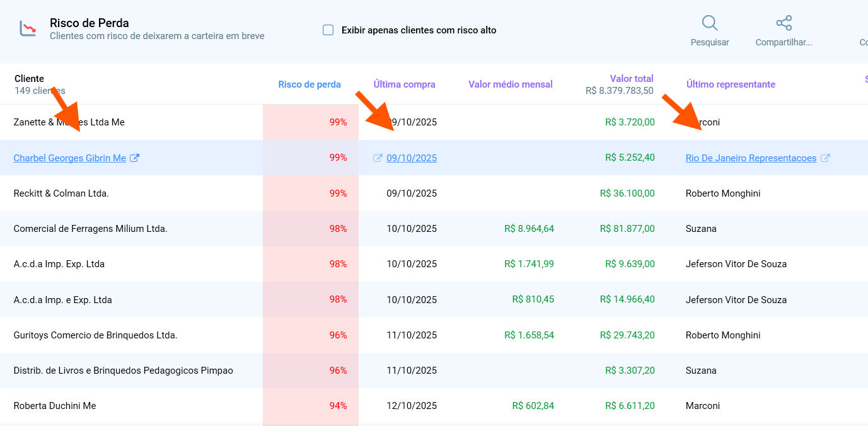Enable 'Exibir apenas clientes com risco alto'
The image size is (868, 426).
(x=328, y=29)
